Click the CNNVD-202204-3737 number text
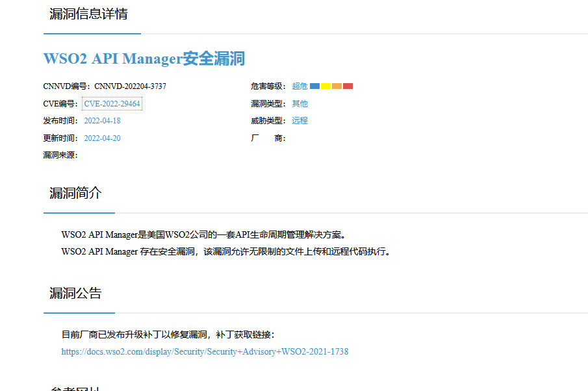Screen dimensions: 588x391 tap(130, 86)
